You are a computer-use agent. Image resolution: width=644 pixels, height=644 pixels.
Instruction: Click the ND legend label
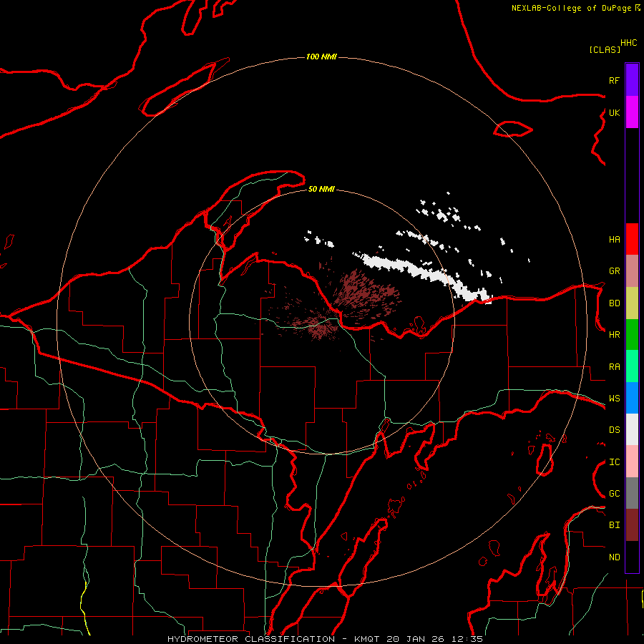coord(614,557)
